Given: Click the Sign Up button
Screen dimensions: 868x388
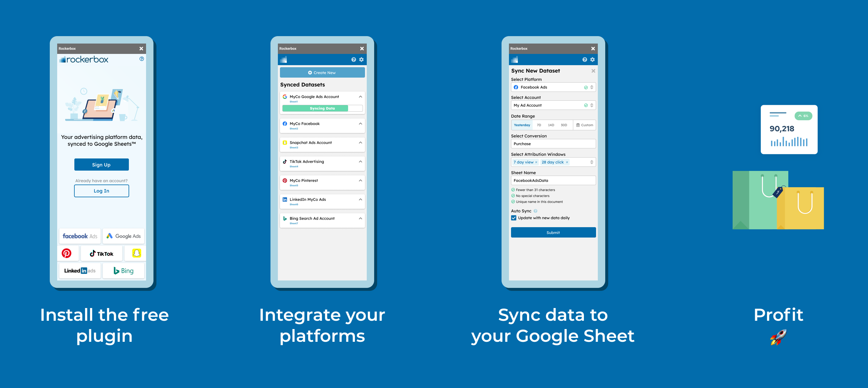Looking at the screenshot, I should point(101,164).
